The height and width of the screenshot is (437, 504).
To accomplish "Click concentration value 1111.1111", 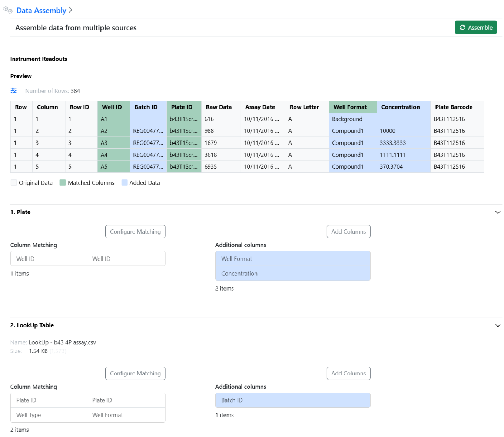I will (404, 155).
